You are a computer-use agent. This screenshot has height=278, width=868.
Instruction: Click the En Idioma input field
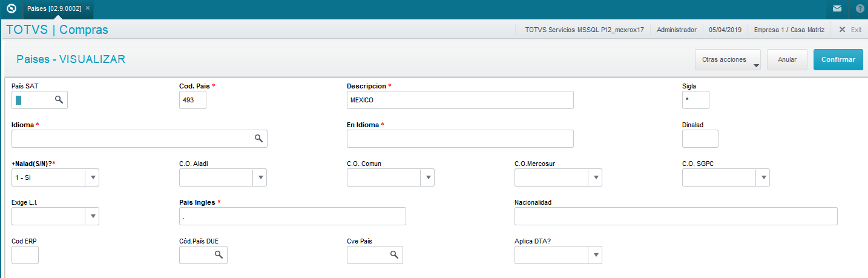pyautogui.click(x=460, y=139)
